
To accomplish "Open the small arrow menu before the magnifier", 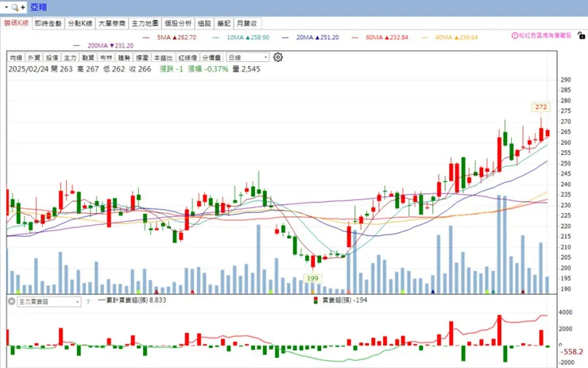I will (6, 7).
